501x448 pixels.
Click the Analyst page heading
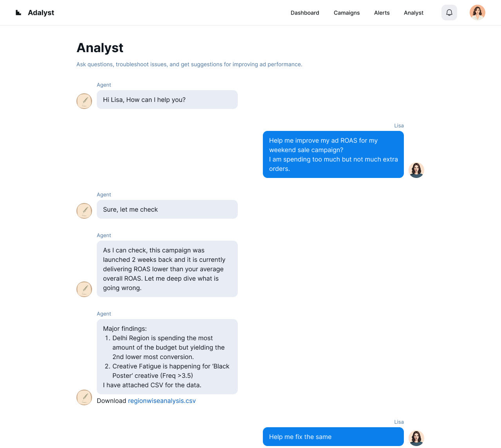[x=100, y=48]
